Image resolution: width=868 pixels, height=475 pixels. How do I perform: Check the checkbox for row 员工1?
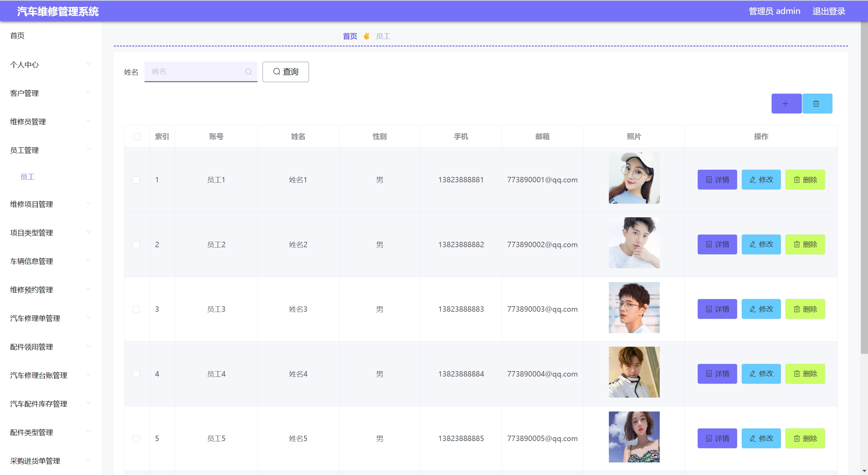click(x=136, y=180)
